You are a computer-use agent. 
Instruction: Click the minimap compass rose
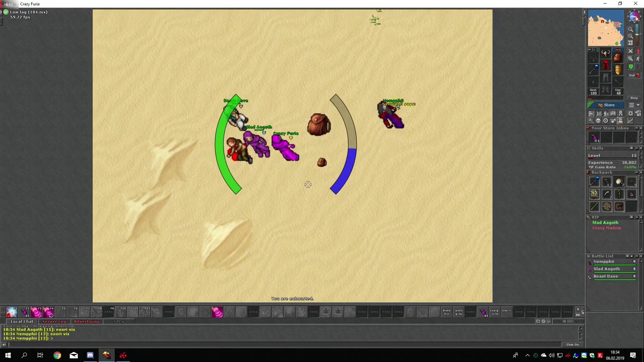pyautogui.click(x=634, y=17)
